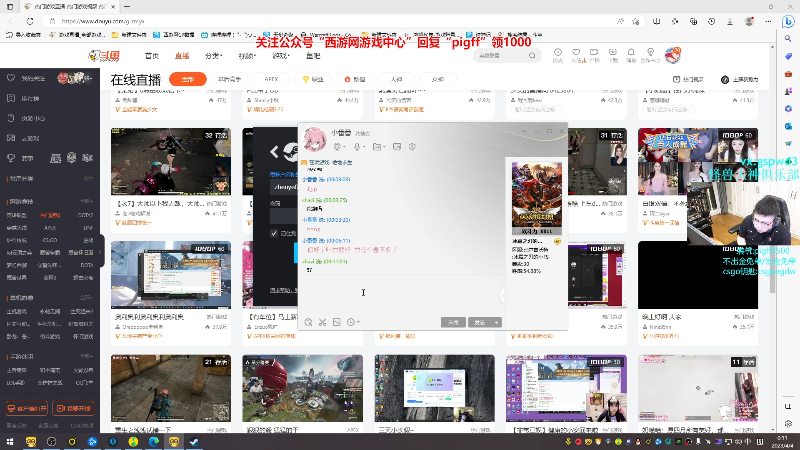Open Edge settings and more menu
The width and height of the screenshot is (800, 450).
pyautogui.click(x=768, y=21)
